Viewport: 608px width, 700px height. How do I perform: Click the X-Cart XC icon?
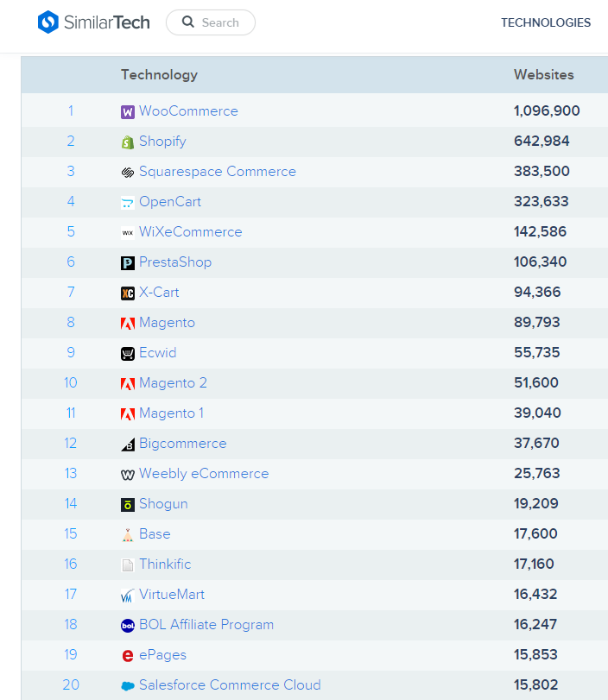128,293
